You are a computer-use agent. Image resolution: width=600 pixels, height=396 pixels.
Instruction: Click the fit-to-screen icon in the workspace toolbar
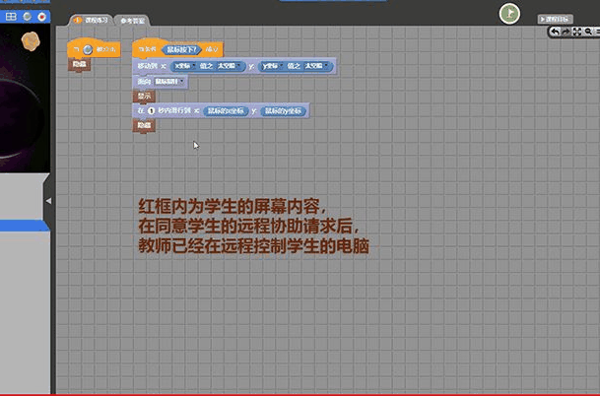click(x=577, y=32)
